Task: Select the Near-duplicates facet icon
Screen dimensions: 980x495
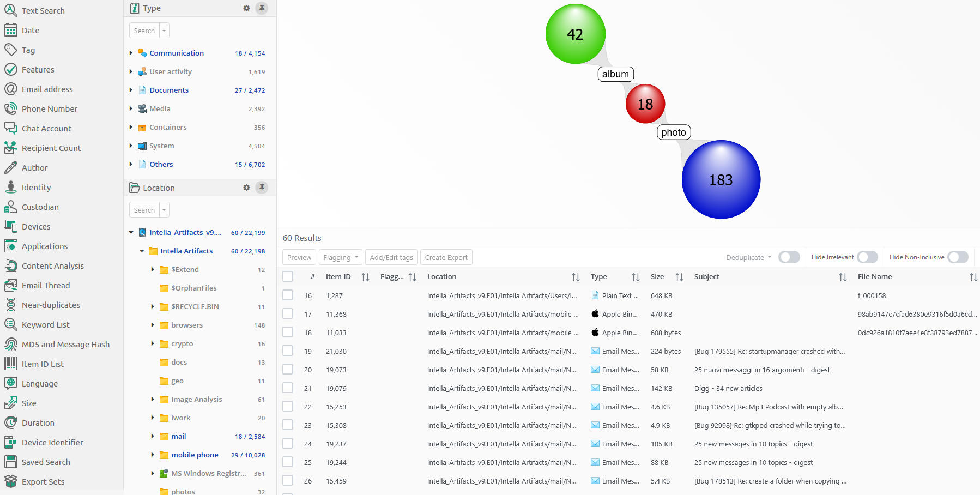Action: tap(10, 305)
